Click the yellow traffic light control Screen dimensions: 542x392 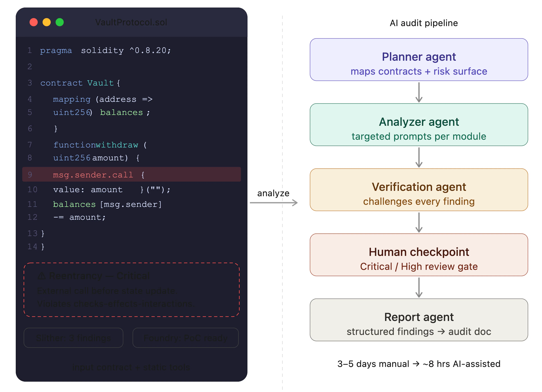[47, 22]
